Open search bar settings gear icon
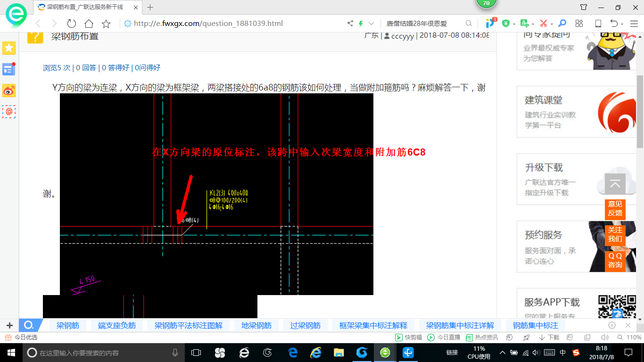 (x=612, y=325)
